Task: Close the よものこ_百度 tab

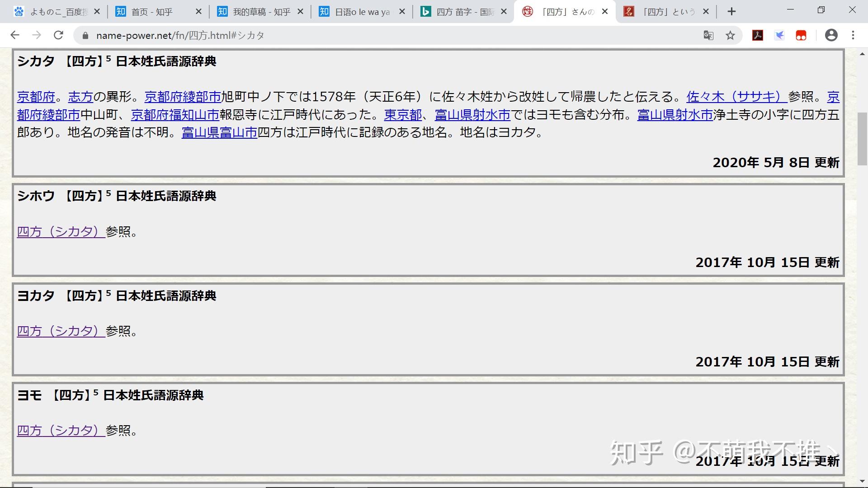Action: (97, 12)
